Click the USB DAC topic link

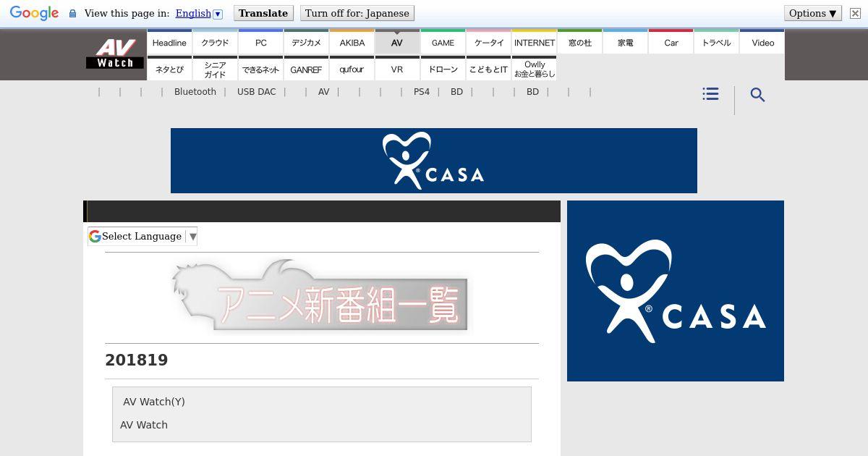(x=257, y=92)
